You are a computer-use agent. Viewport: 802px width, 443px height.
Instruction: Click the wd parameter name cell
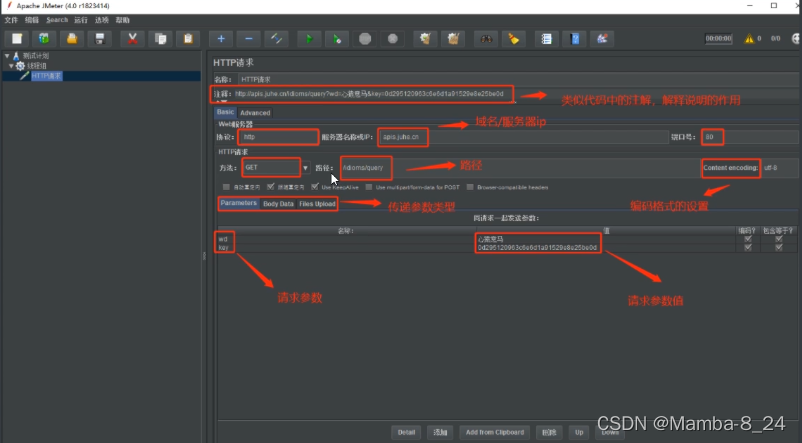point(347,239)
